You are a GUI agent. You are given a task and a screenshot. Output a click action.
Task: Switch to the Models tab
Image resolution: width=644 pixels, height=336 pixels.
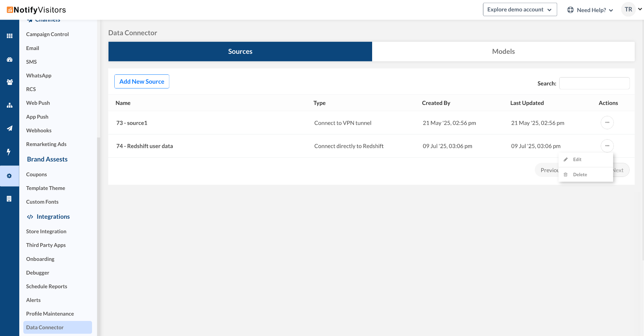[503, 51]
